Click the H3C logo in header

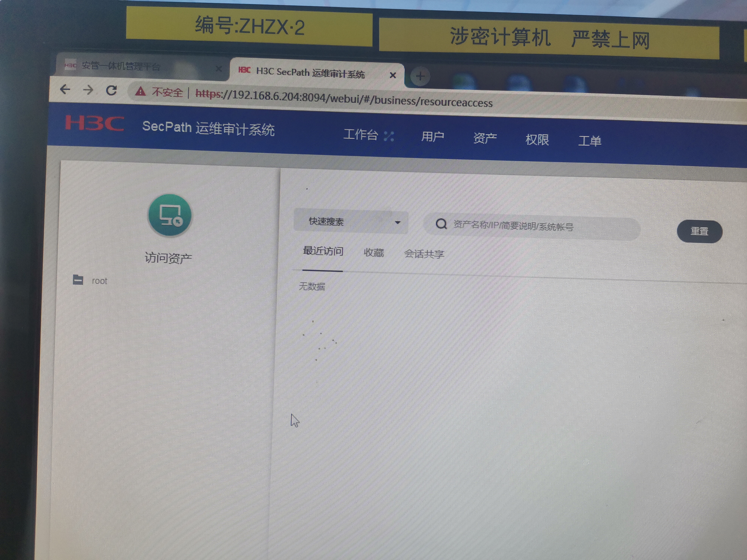click(94, 123)
